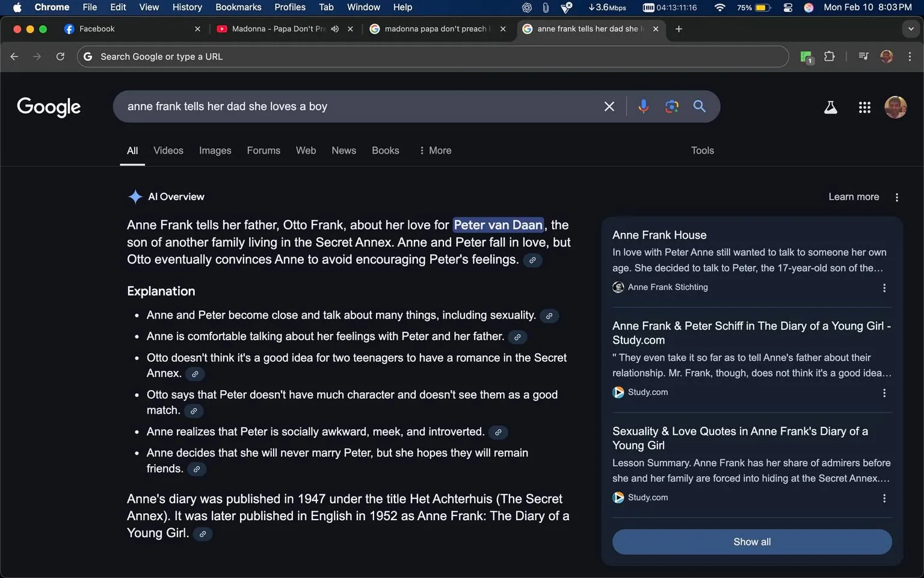Clear the search query with the X
The width and height of the screenshot is (924, 578).
[x=609, y=106]
